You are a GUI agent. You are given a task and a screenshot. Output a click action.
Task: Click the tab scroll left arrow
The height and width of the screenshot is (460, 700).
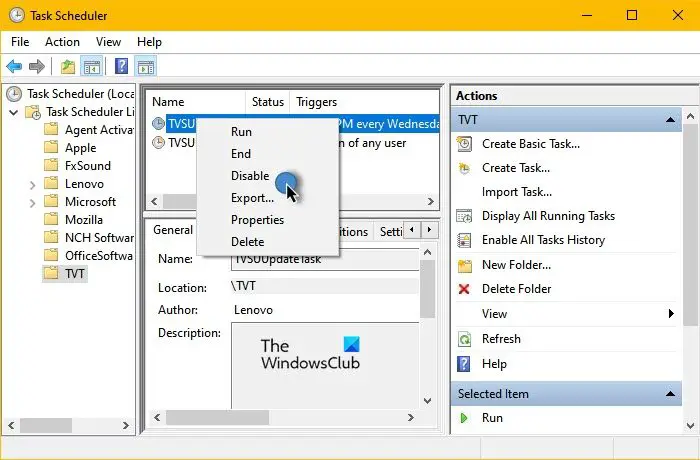pos(412,230)
